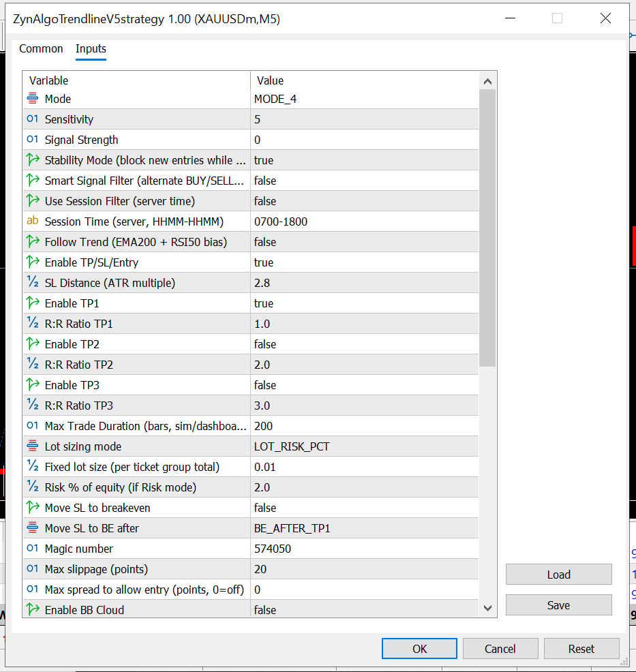Click the fraction icon beside SL Distance
This screenshot has width=636, height=672.
point(33,282)
